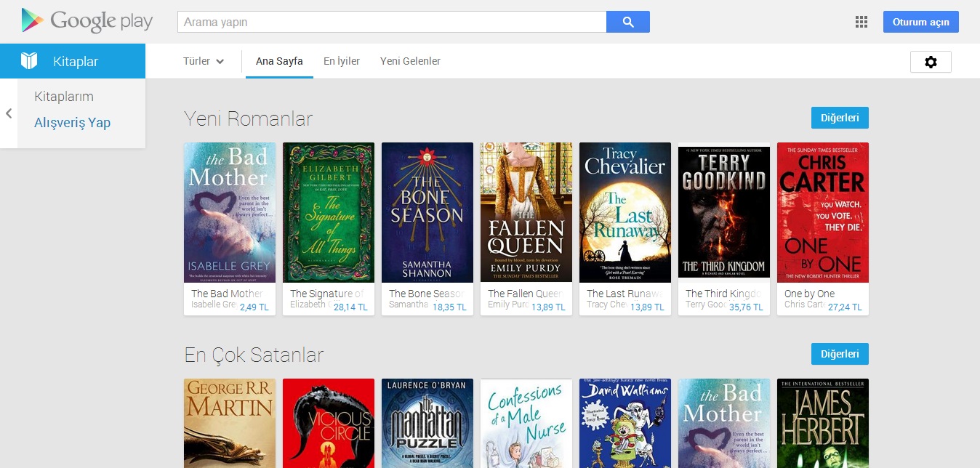Click Diğerleri beside Yeni Romanlar
The width and height of the screenshot is (980, 468).
(x=840, y=118)
